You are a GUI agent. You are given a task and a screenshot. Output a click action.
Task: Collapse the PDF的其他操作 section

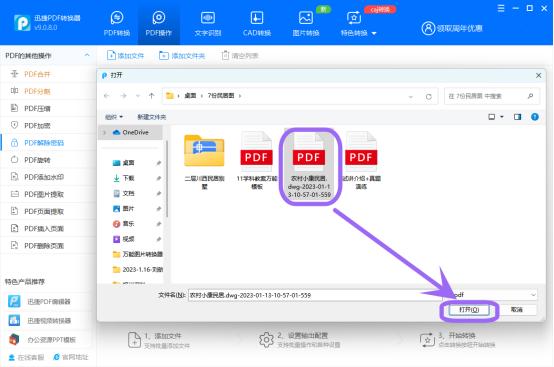[87, 55]
